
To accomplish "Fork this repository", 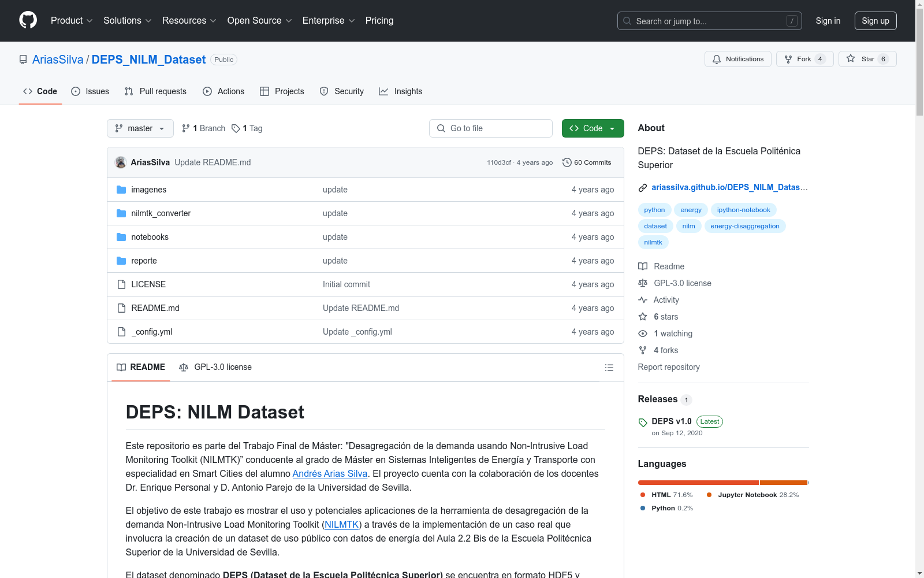I will tap(805, 59).
